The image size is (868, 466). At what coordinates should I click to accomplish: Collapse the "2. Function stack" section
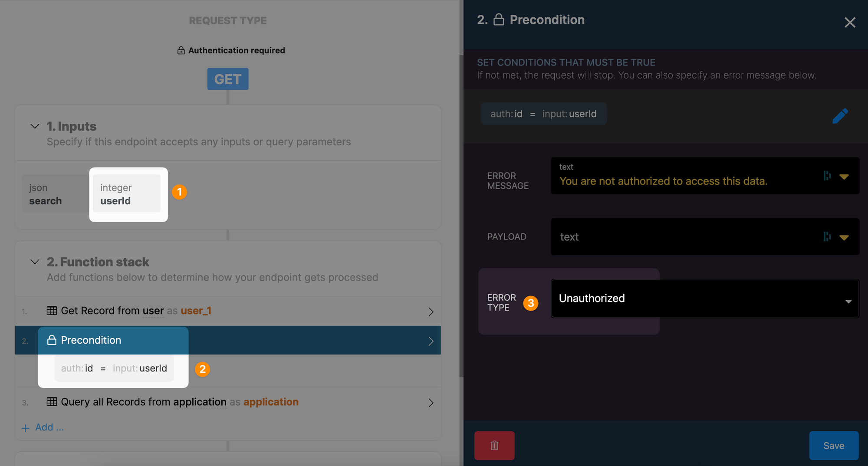35,262
